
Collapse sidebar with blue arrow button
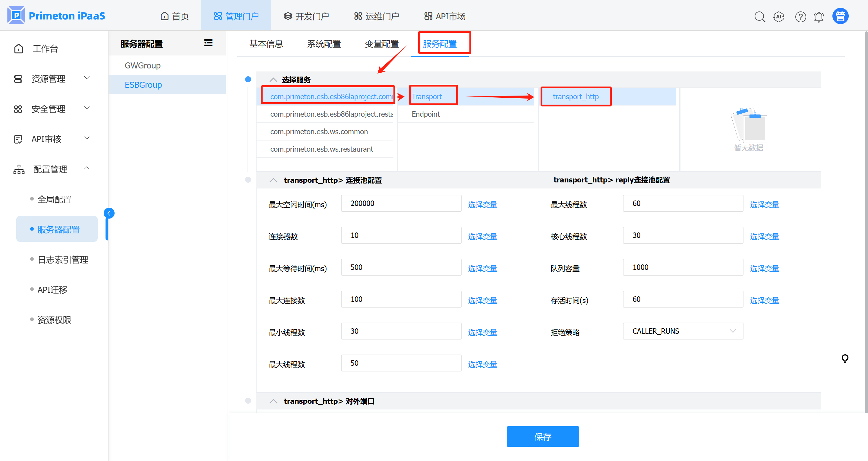[109, 213]
